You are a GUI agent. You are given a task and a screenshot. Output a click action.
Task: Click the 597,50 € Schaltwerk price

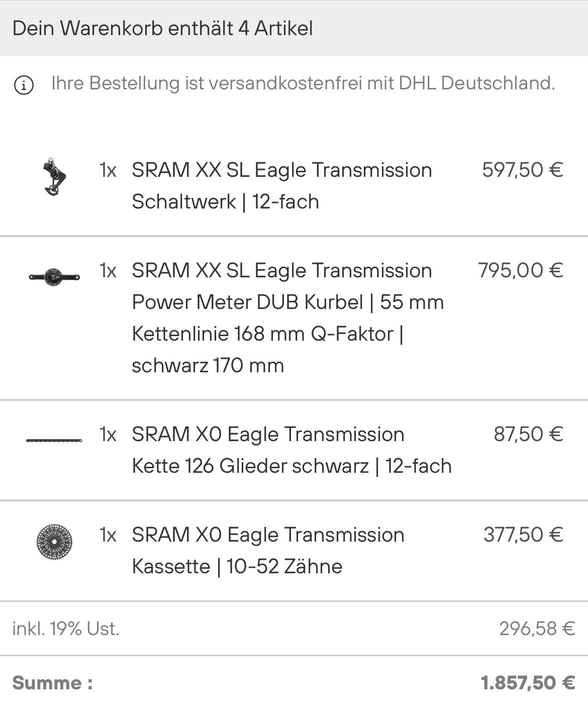pyautogui.click(x=522, y=170)
